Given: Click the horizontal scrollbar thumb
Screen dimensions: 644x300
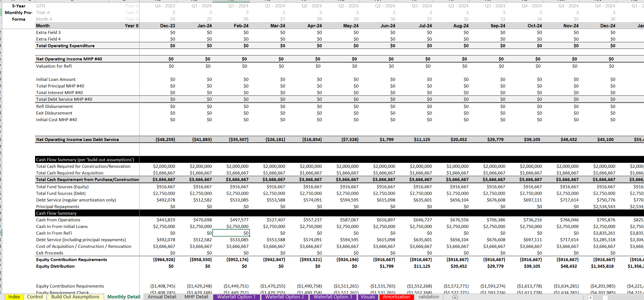Looking at the screenshot, I should point(605,297).
